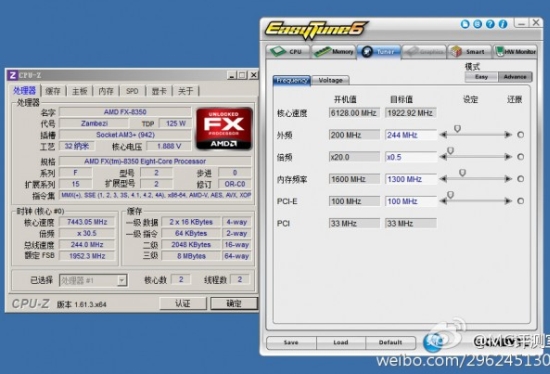This screenshot has width=550, height=374.
Task: Decrease 外频 with left arrow
Action: point(444,135)
